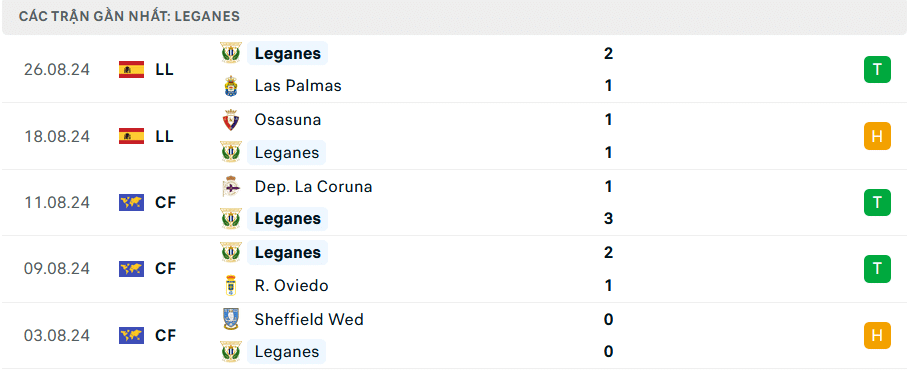Image resolution: width=907 pixels, height=370 pixels.
Task: Click the Las Palmas club crest
Action: click(231, 86)
